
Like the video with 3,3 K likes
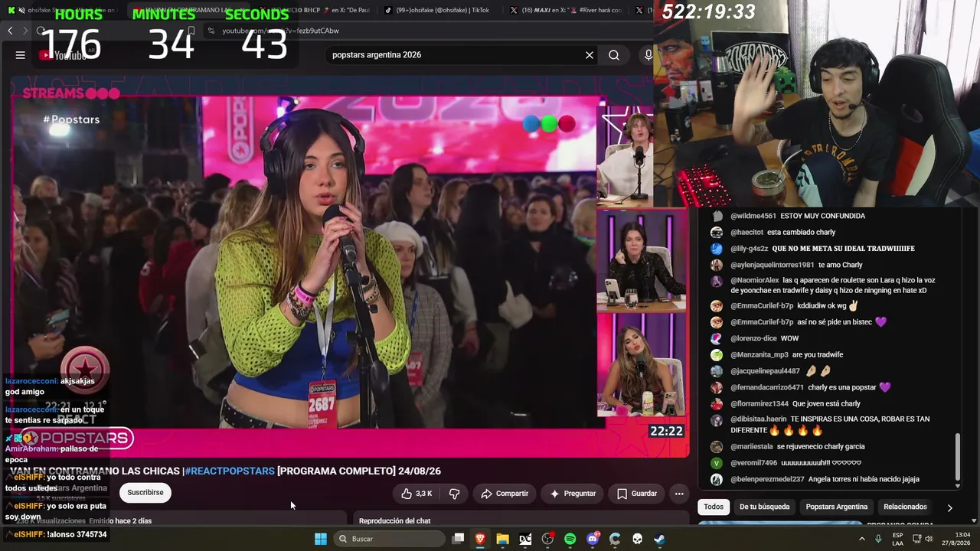(416, 494)
